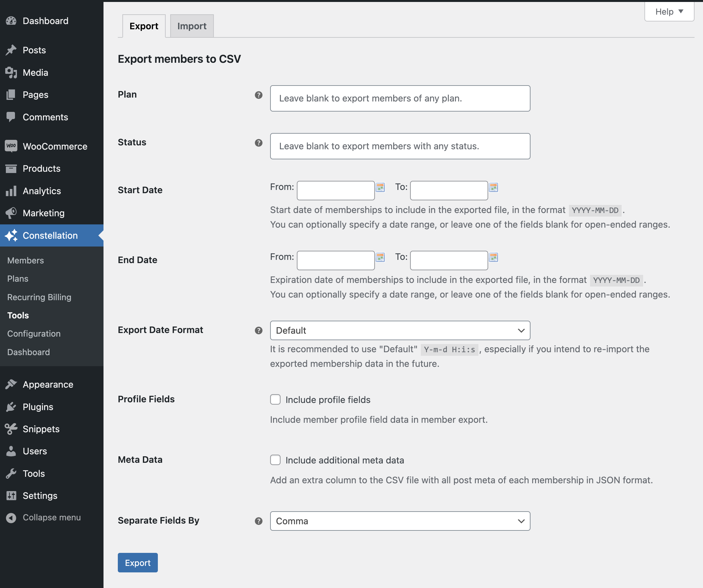Click the WooCommerce logo icon

(x=11, y=146)
